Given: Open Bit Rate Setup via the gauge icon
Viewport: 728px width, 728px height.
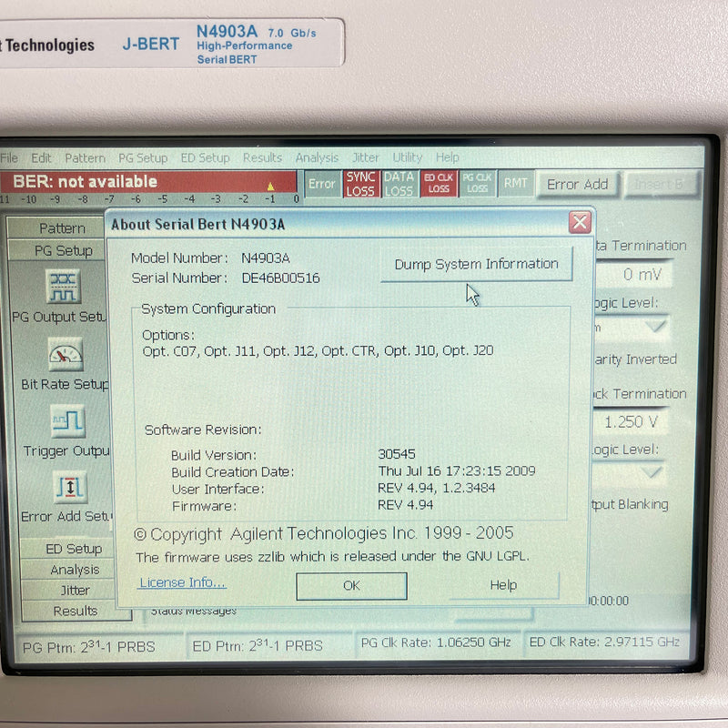Looking at the screenshot, I should (x=64, y=355).
